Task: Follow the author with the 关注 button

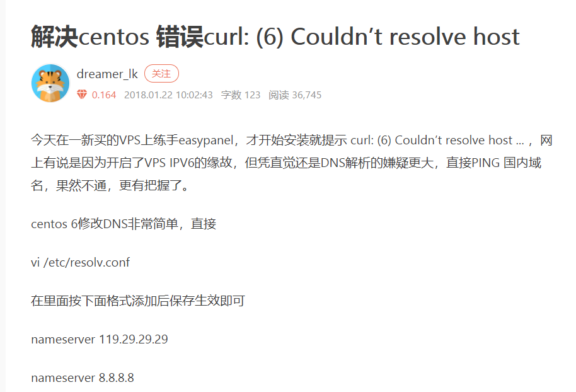Action: pyautogui.click(x=161, y=74)
